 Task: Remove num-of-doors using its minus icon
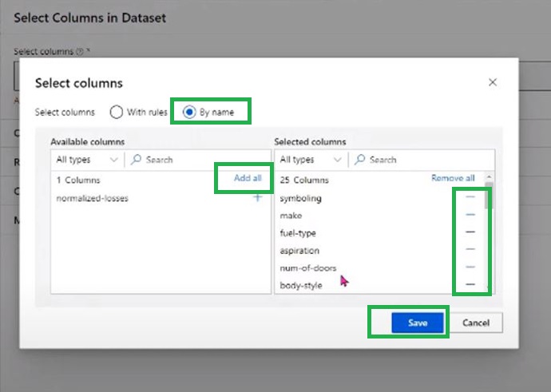pyautogui.click(x=470, y=267)
